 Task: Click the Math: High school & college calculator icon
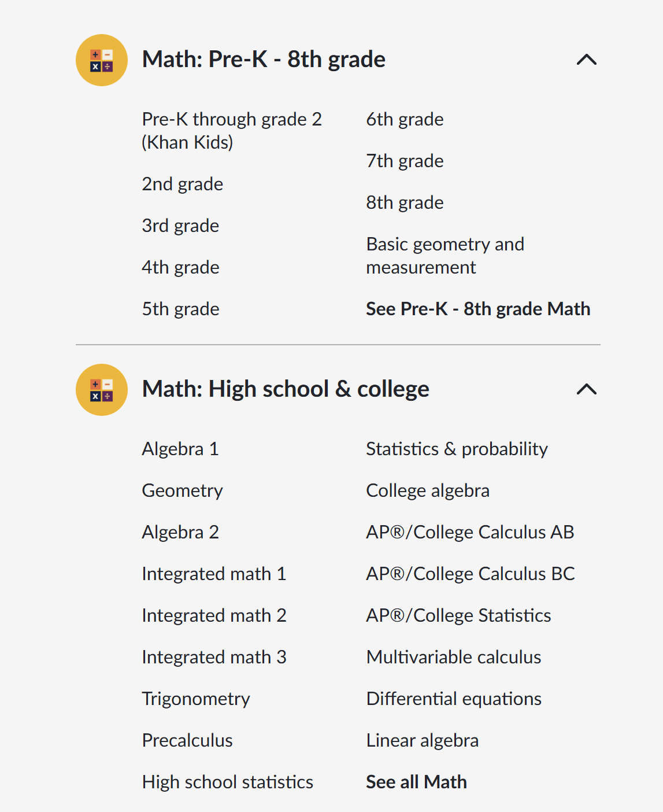(x=101, y=390)
